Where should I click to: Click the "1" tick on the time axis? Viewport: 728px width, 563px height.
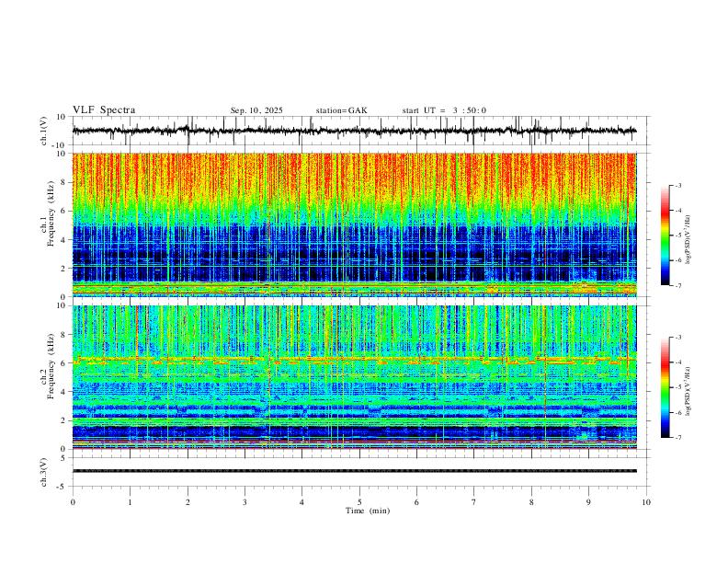coord(130,502)
